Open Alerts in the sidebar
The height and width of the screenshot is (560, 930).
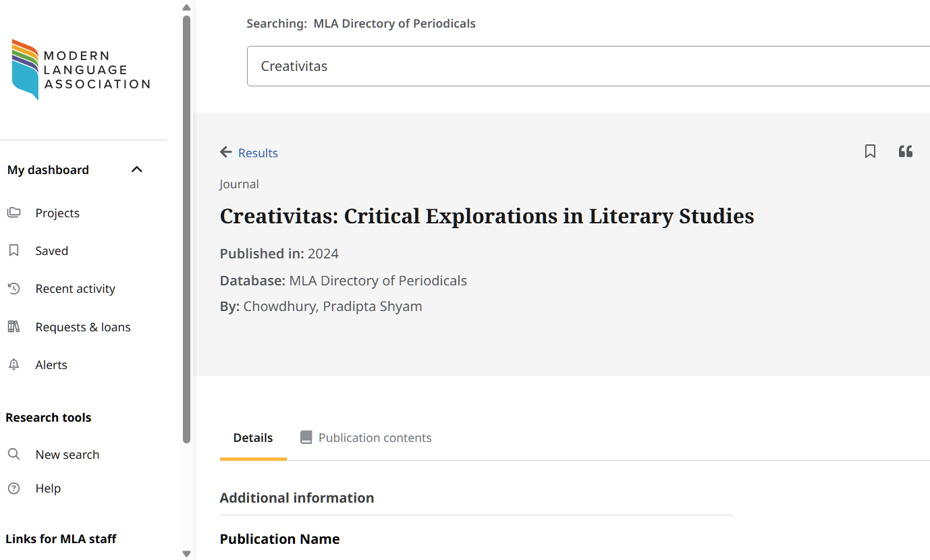[x=51, y=365]
